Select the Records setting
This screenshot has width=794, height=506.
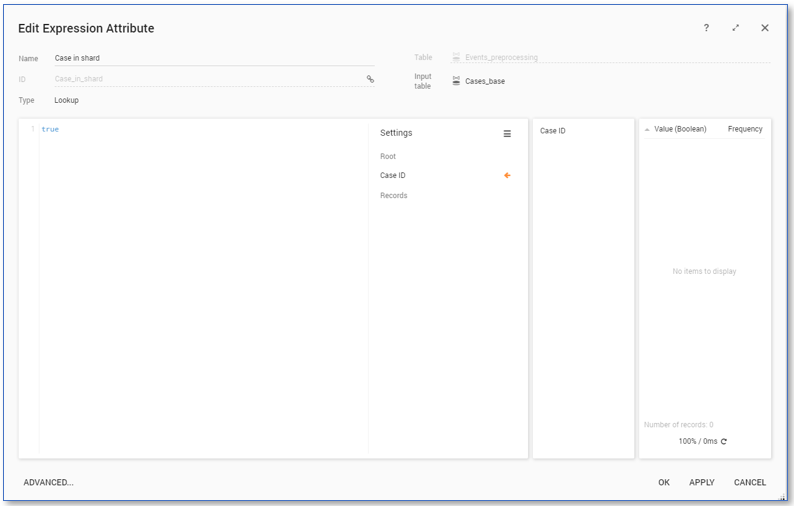pyautogui.click(x=394, y=196)
